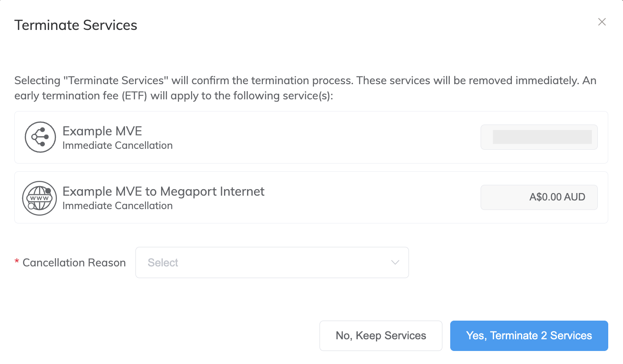Click Immediate Cancellation under Megaport Internet service

(117, 206)
